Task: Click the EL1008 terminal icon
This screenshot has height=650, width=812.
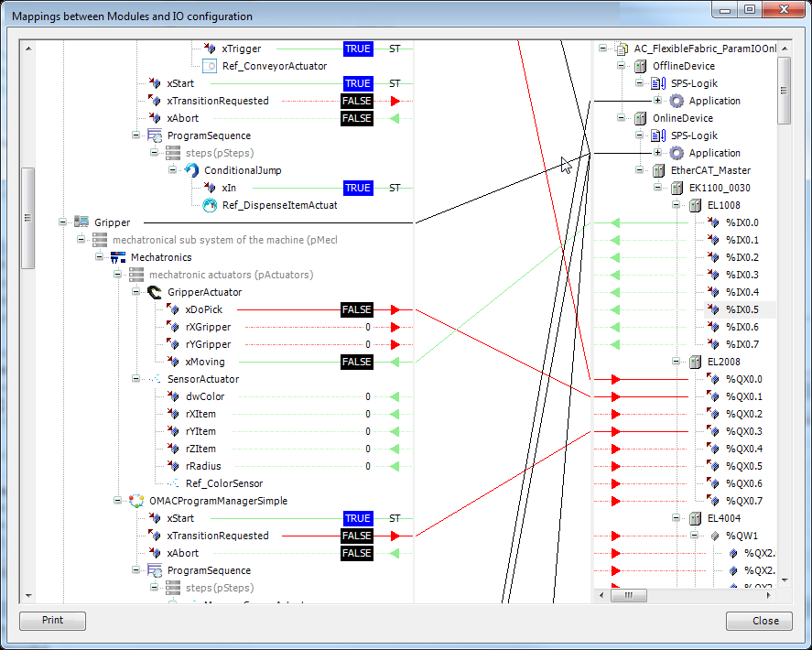Action: click(x=694, y=205)
